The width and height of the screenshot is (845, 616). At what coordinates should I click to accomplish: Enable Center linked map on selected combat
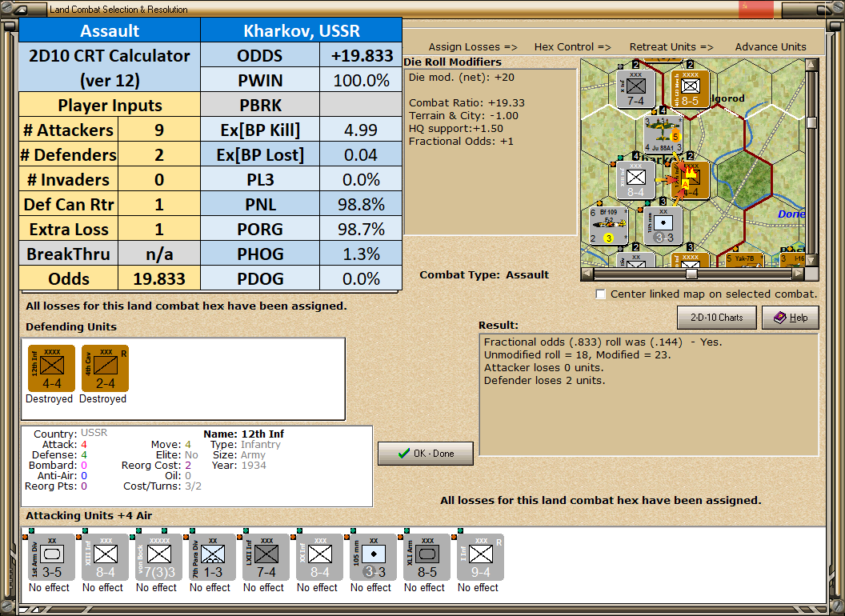click(600, 294)
